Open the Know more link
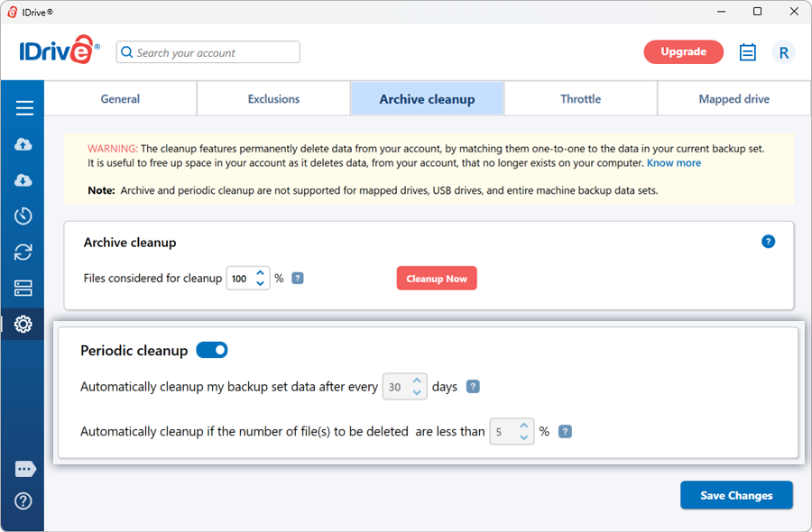The height and width of the screenshot is (532, 812). (674, 163)
